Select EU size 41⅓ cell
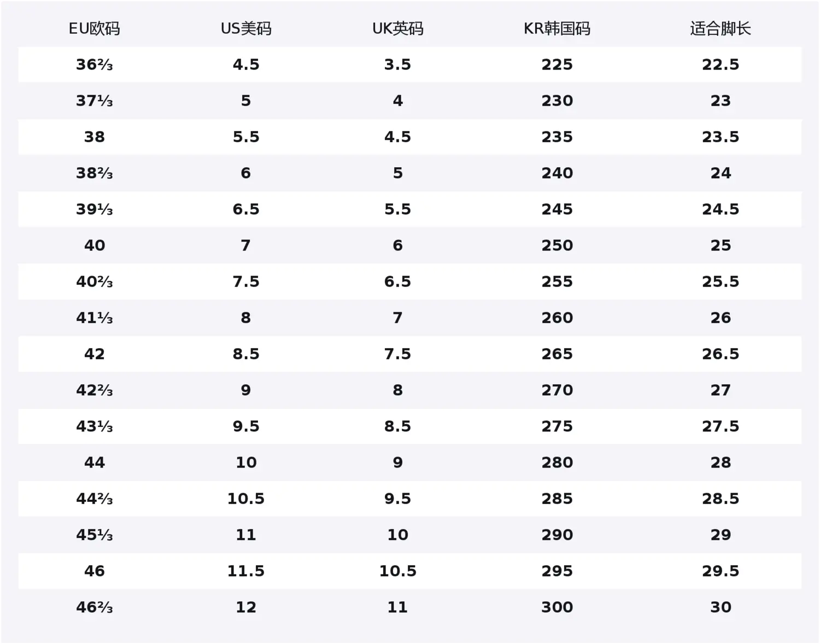Viewport: 820px width, 644px height. (94, 318)
